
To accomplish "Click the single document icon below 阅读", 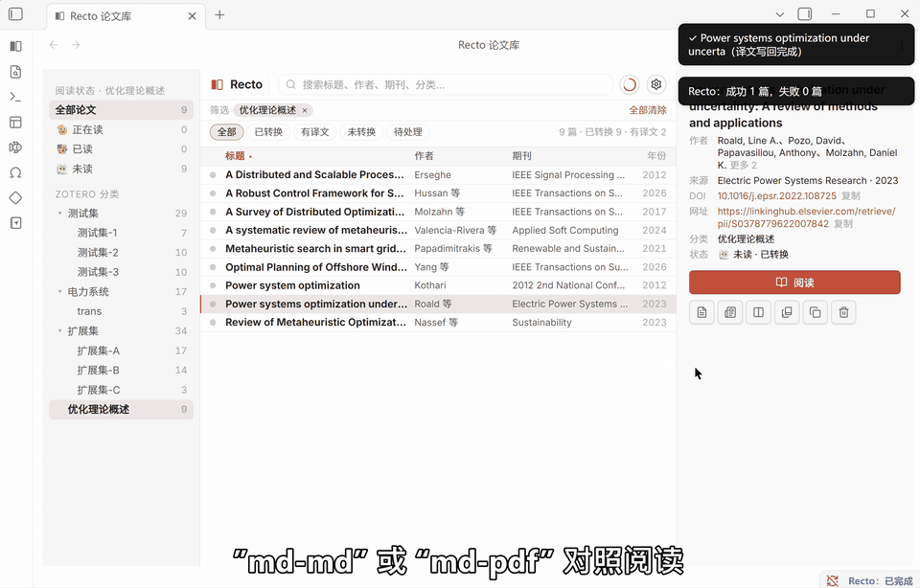I will click(701, 312).
